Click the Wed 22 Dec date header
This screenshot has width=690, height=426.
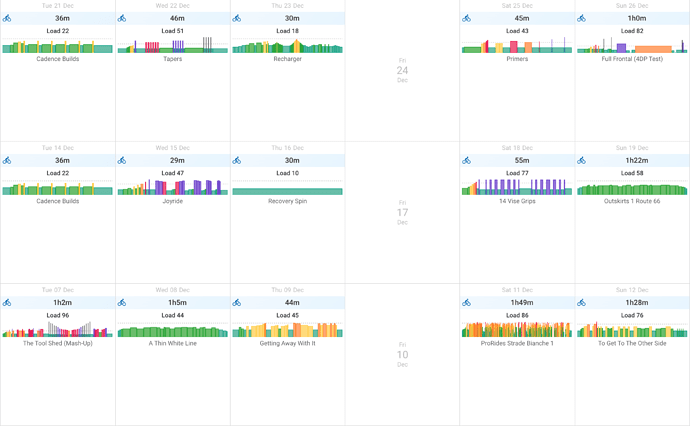tap(172, 6)
